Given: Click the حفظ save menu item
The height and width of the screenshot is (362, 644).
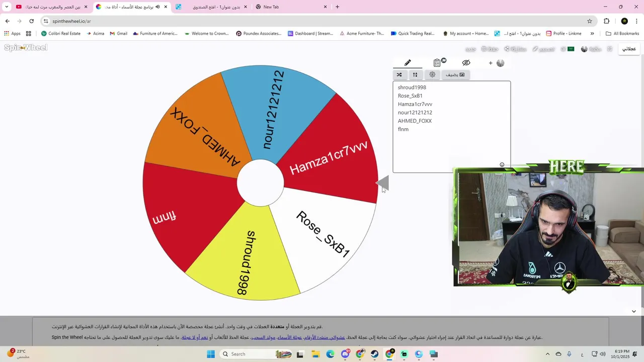Looking at the screenshot, I should coord(490,49).
